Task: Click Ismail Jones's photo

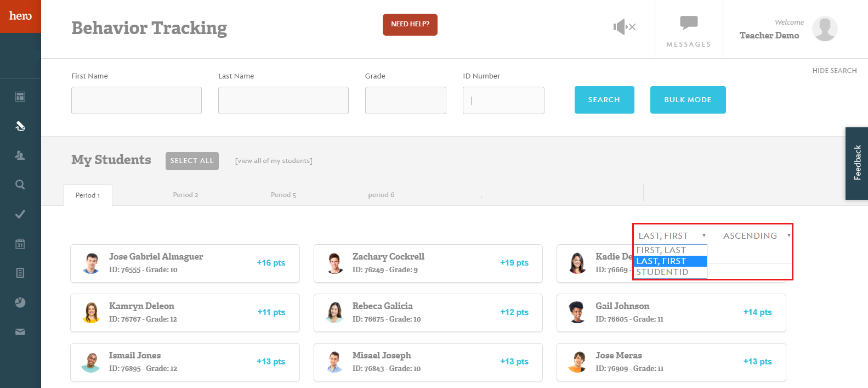Action: click(92, 362)
